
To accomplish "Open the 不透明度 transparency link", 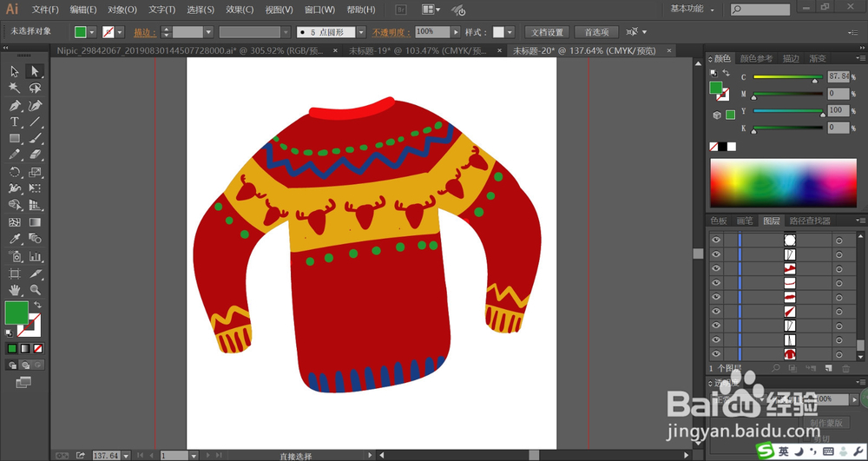I will 391,33.
